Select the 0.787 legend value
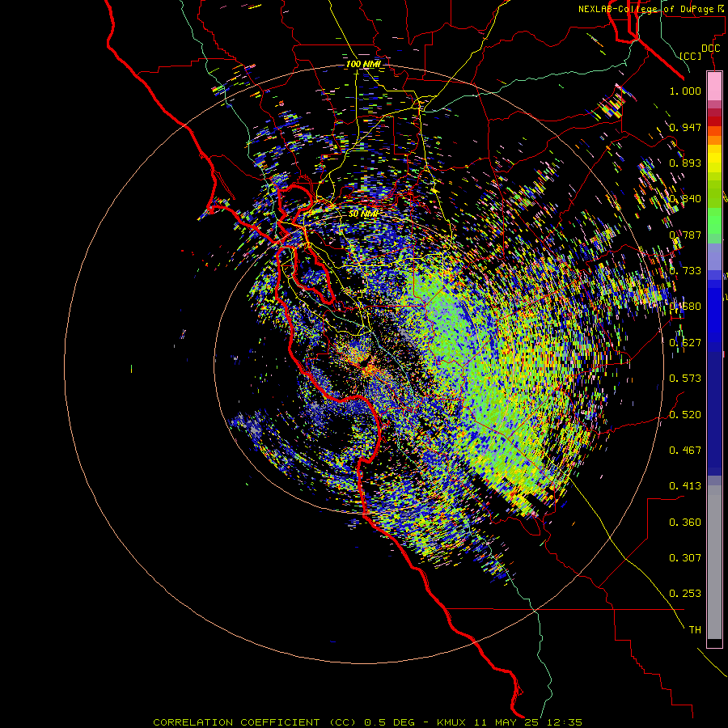The height and width of the screenshot is (728, 728). tap(685, 235)
